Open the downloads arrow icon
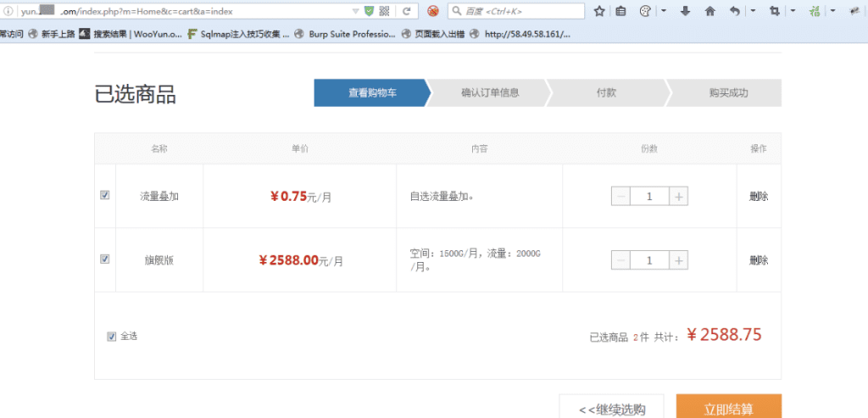Image resolution: width=868 pixels, height=418 pixels. [x=686, y=12]
